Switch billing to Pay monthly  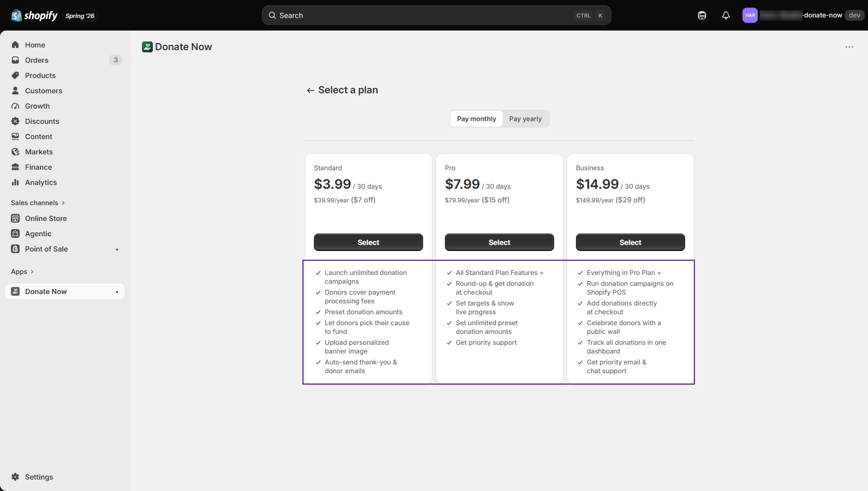(477, 119)
